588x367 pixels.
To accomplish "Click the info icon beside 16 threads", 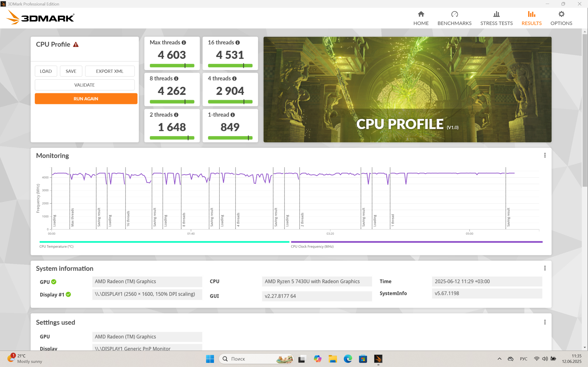I will click(238, 43).
